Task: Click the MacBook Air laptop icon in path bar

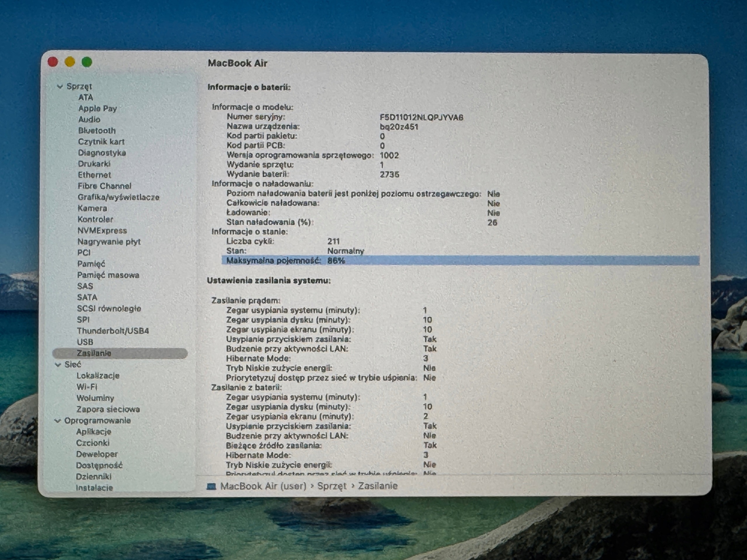Action: [x=211, y=486]
